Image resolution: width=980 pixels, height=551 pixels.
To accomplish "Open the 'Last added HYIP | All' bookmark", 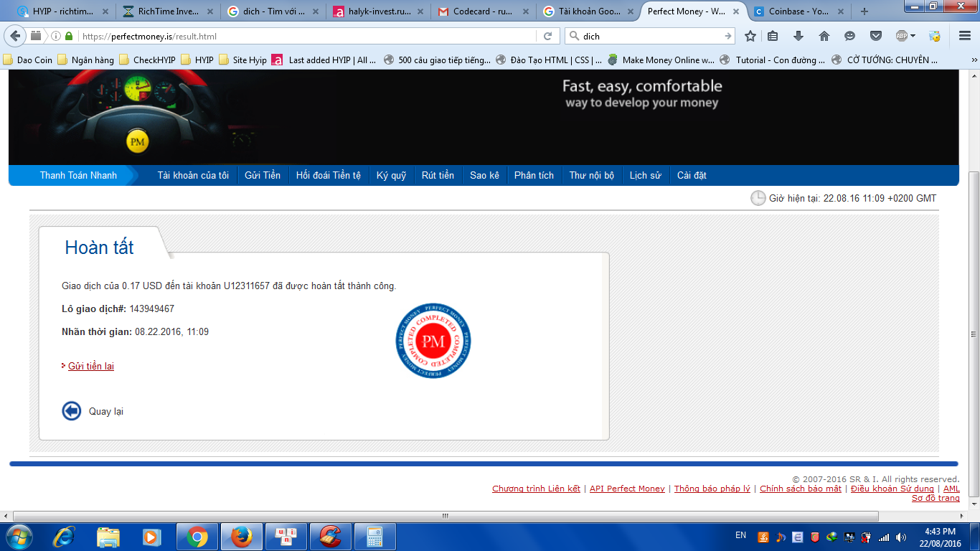I will [324, 60].
